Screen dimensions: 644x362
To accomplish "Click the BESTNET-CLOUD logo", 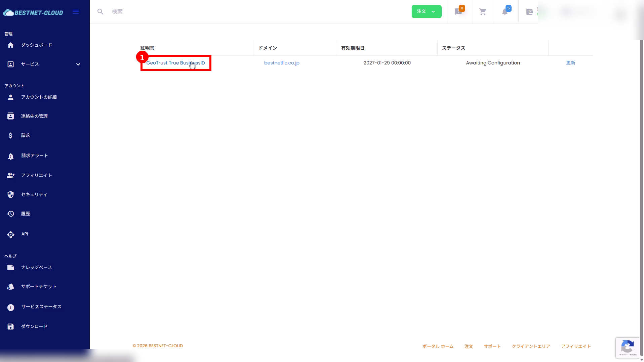I will [33, 13].
